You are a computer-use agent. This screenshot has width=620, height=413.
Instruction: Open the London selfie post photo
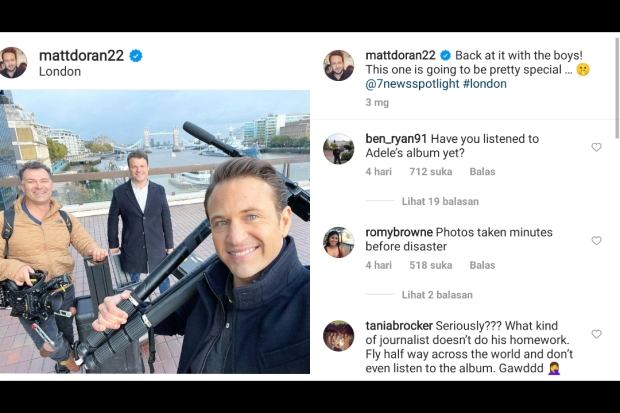click(x=155, y=232)
